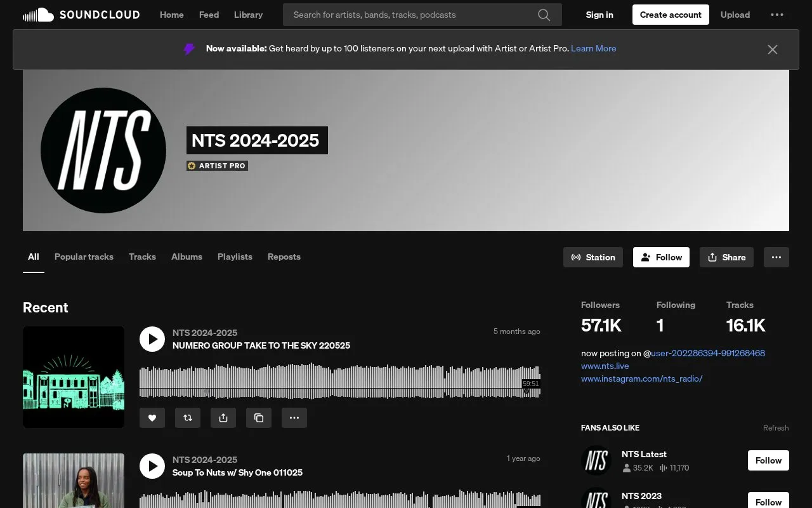This screenshot has width=812, height=508.
Task: Refresh the Fans Also Like list
Action: click(776, 428)
